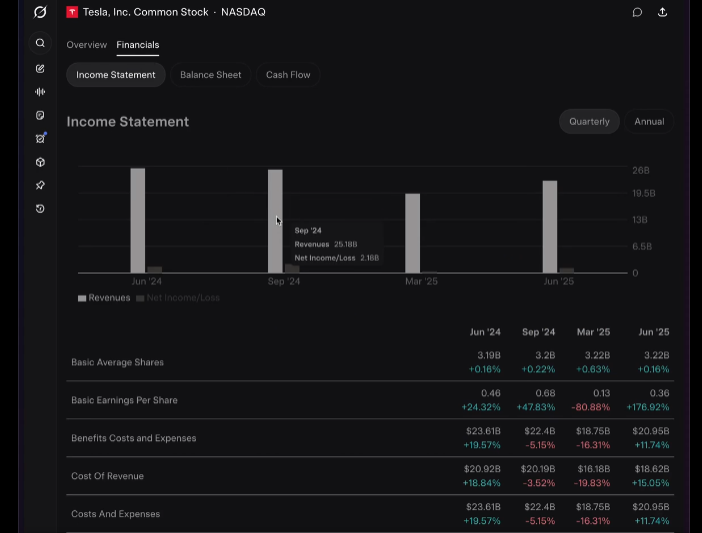This screenshot has height=533, width=702.
Task: Click the Jun '24 net income bar
Action: (x=154, y=269)
